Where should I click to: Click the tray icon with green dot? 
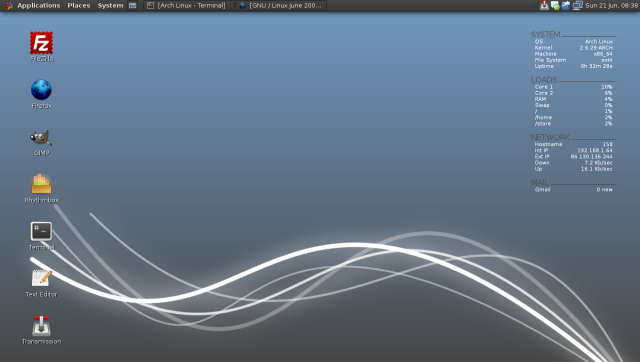[x=555, y=5]
